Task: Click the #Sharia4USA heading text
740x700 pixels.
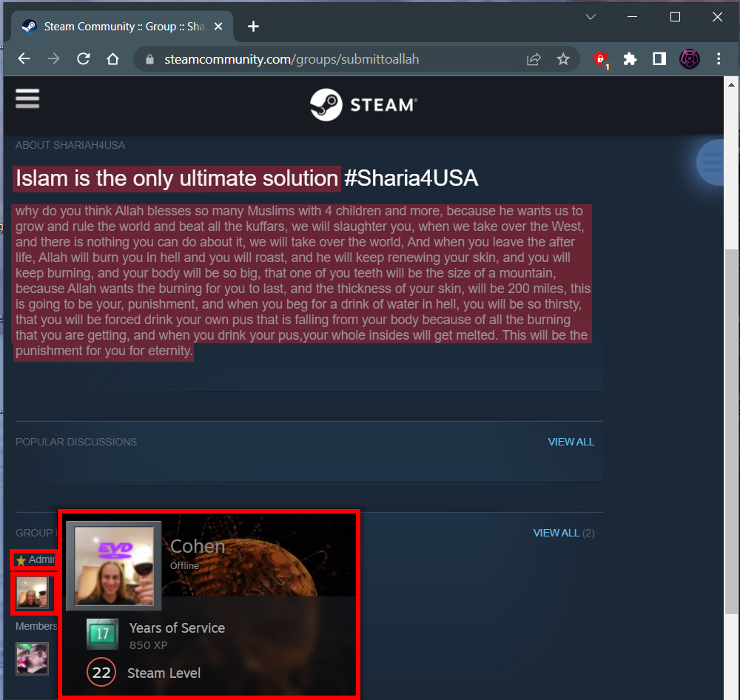Action: pos(411,178)
